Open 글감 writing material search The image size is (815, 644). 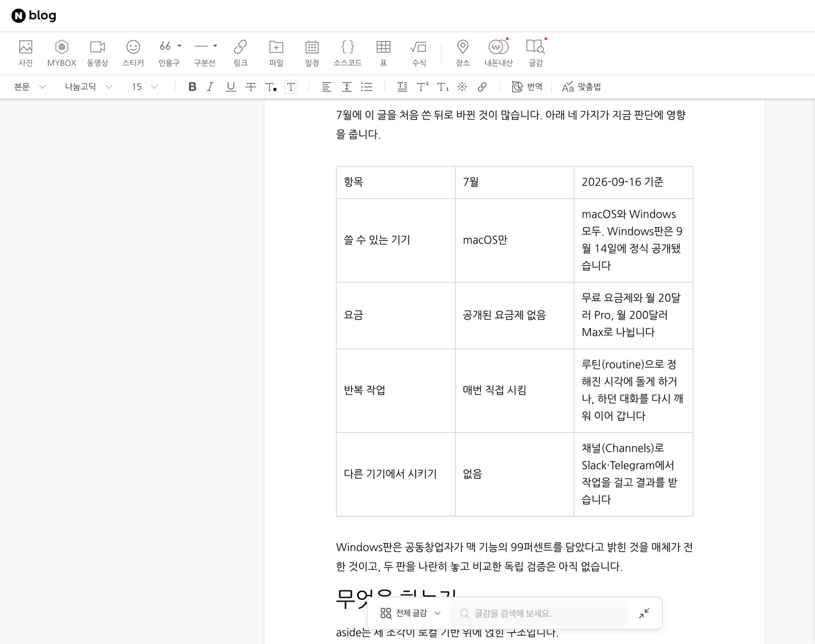coord(535,53)
